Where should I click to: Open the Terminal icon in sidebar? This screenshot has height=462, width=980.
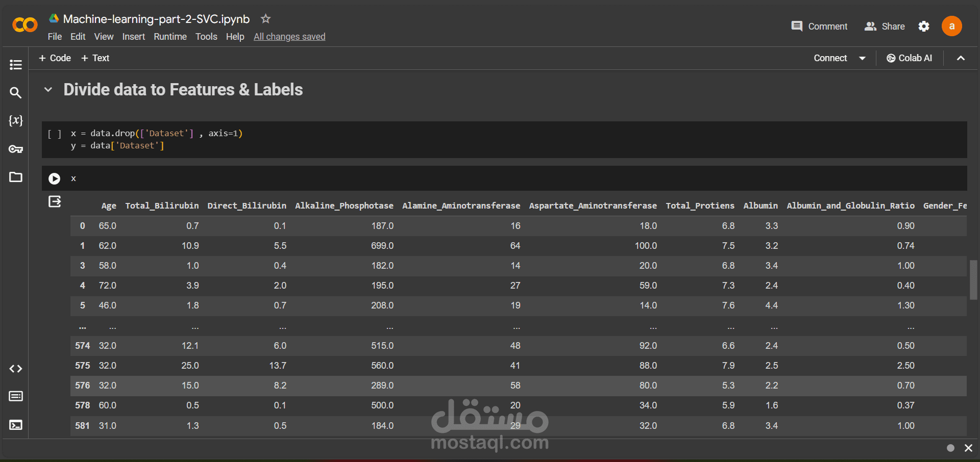pyautogui.click(x=15, y=425)
